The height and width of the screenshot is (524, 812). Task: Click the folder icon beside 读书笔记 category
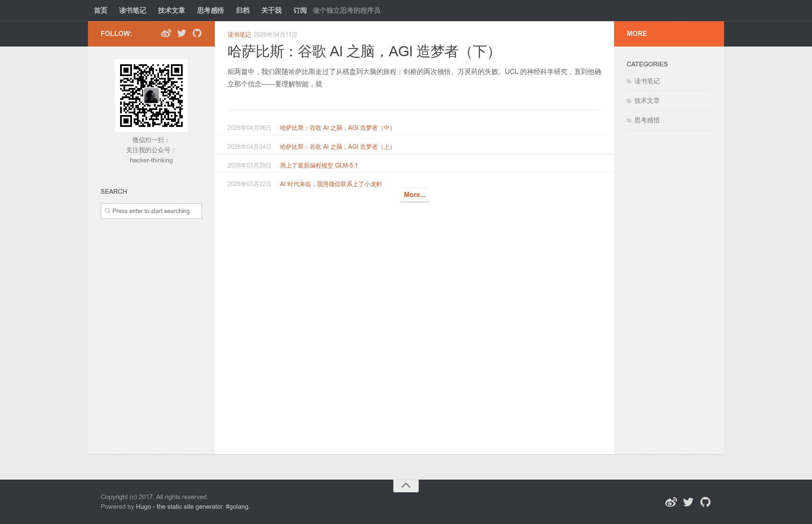[629, 82]
